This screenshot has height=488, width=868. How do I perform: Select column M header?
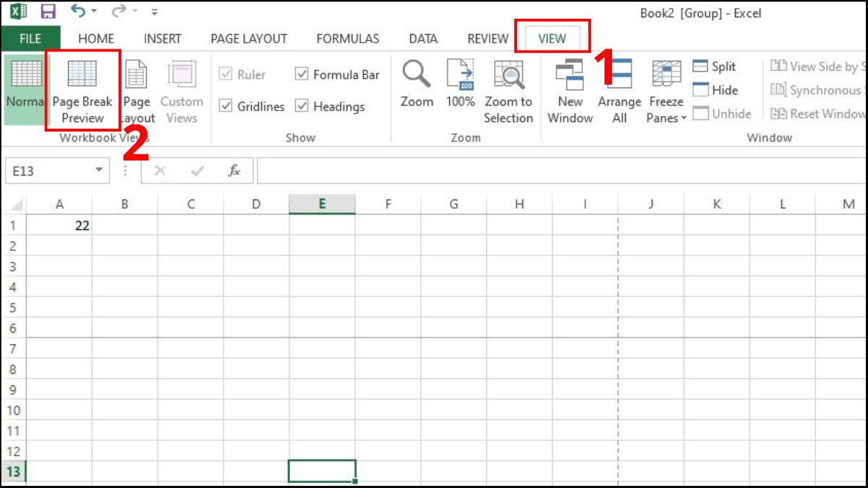[x=848, y=205]
